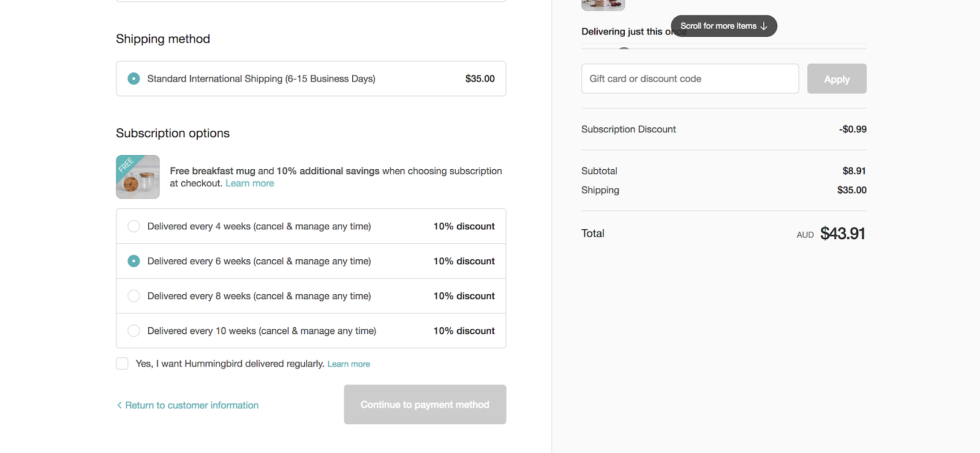Choose Delivered every 6 weeks subscription
The height and width of the screenshot is (453, 980).
[x=134, y=261]
